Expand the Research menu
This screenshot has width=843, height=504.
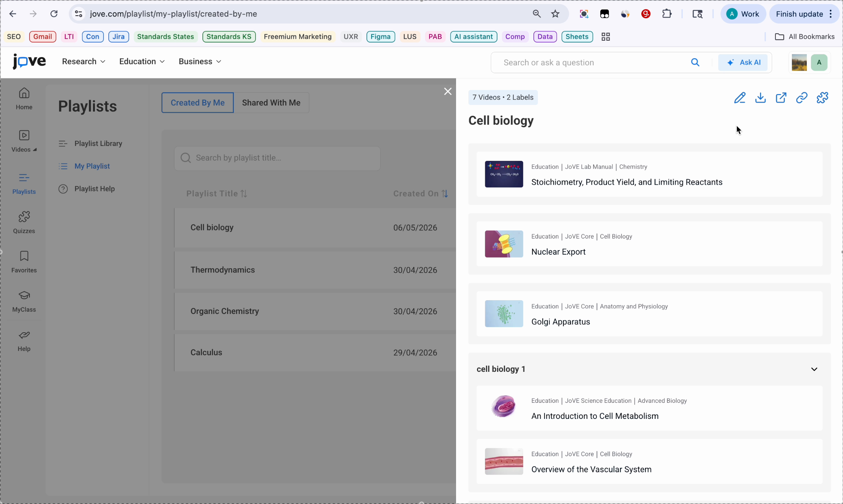84,61
